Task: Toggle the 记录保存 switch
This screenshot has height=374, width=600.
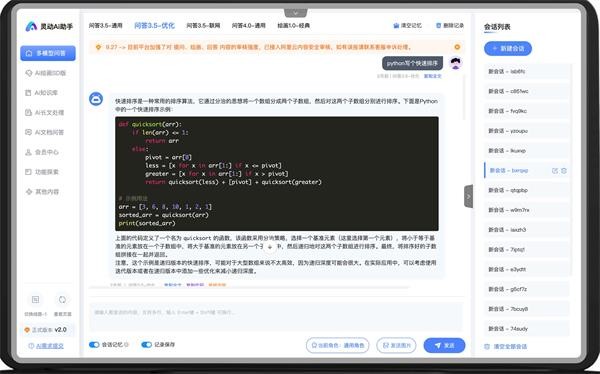Action: pos(147,345)
